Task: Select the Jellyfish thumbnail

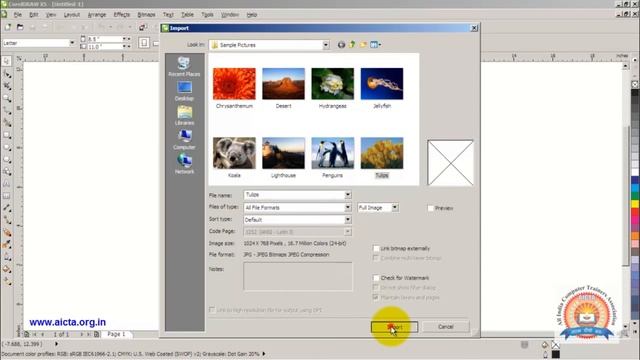Action: click(382, 84)
